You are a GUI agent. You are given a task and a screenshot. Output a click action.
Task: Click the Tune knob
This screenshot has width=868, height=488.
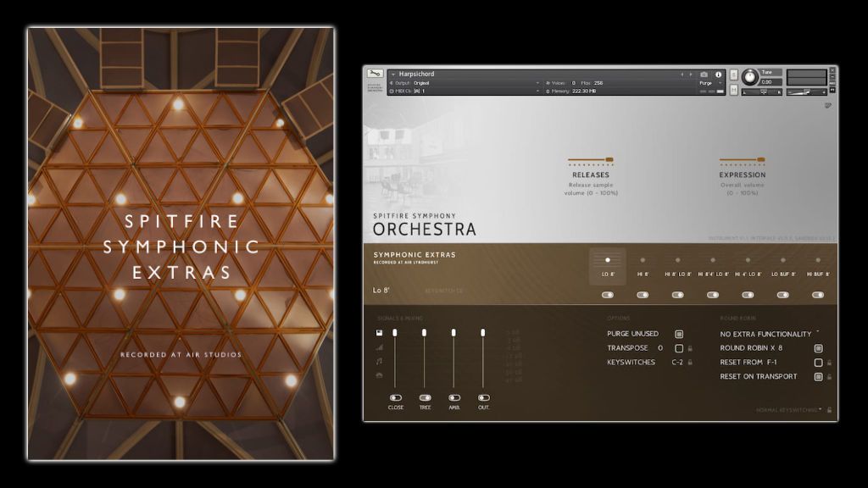tap(749, 77)
